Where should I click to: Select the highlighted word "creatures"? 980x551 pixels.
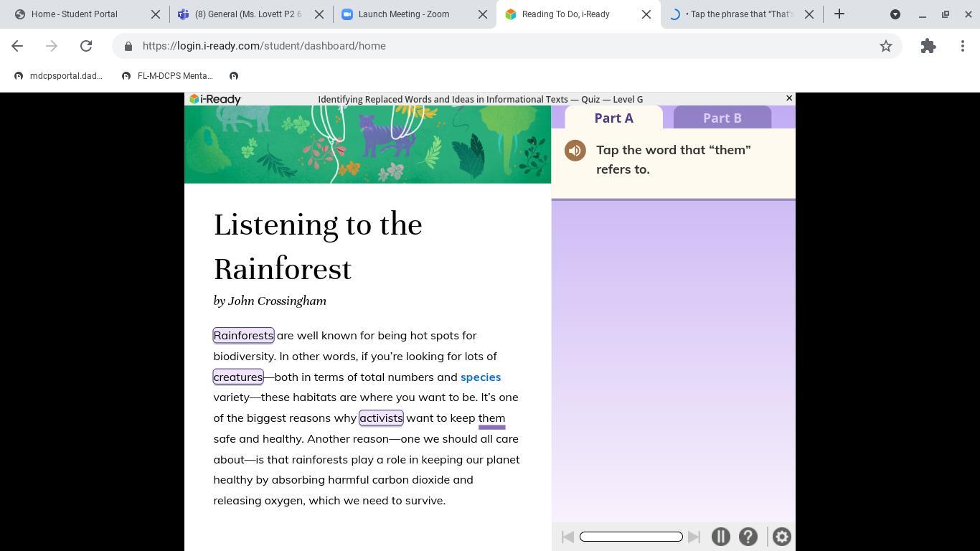[238, 377]
